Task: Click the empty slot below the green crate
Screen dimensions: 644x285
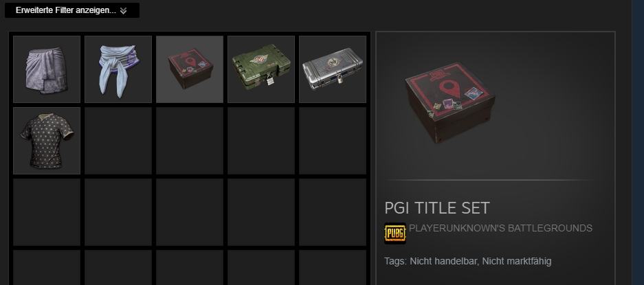Action: (261, 141)
